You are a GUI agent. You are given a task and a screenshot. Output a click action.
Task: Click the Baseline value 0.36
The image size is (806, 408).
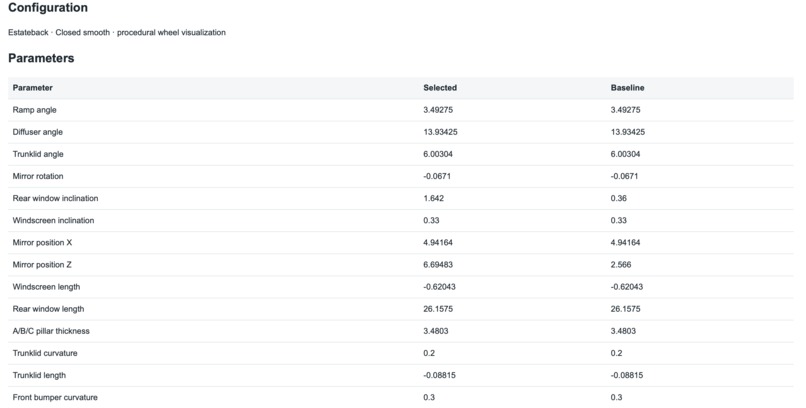pos(618,198)
